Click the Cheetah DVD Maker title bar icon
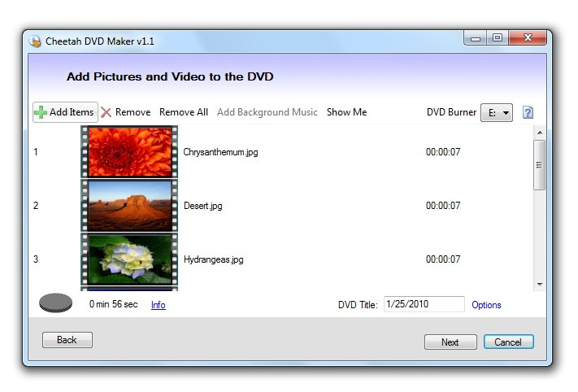The width and height of the screenshot is (578, 392). pyautogui.click(x=36, y=41)
